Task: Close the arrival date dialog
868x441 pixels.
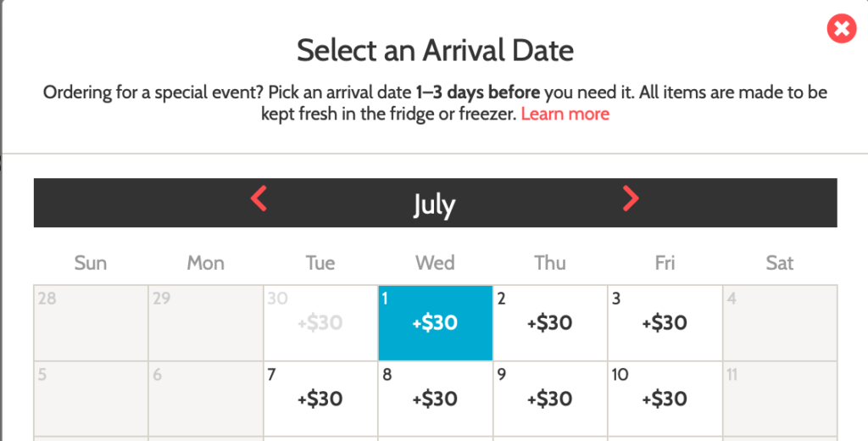Action: [842, 28]
